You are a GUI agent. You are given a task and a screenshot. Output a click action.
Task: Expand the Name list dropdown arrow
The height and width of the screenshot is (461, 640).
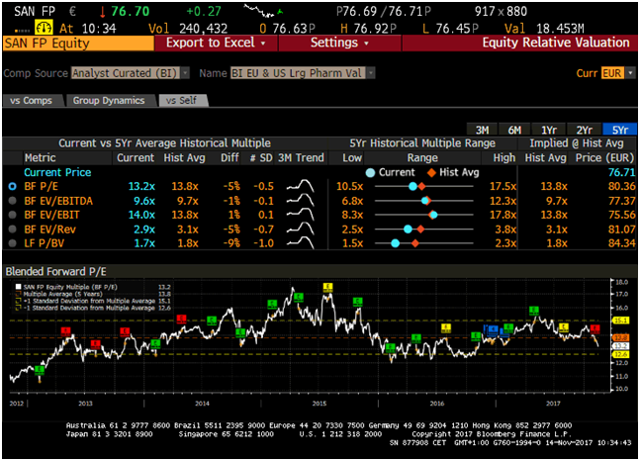click(x=371, y=73)
